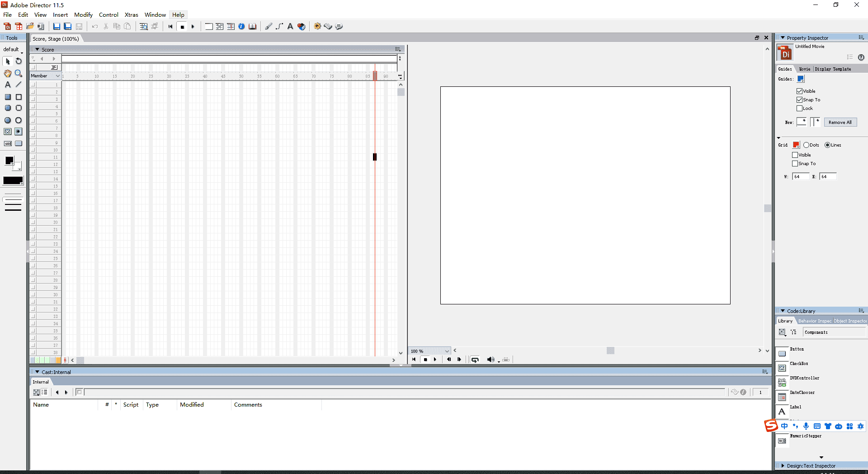Click the Remove All guides button
868x474 pixels.
(x=840, y=123)
